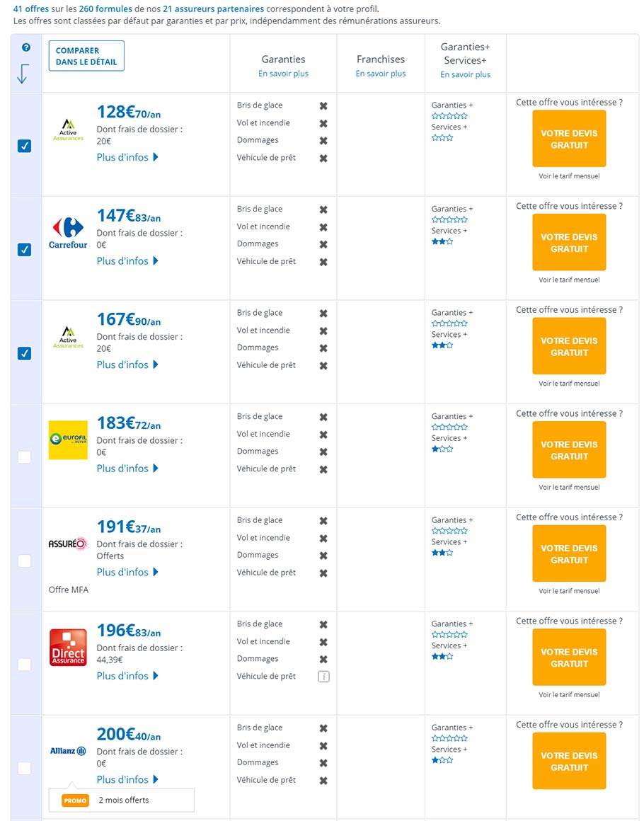Open En savoir plus under Garanties column

282,73
